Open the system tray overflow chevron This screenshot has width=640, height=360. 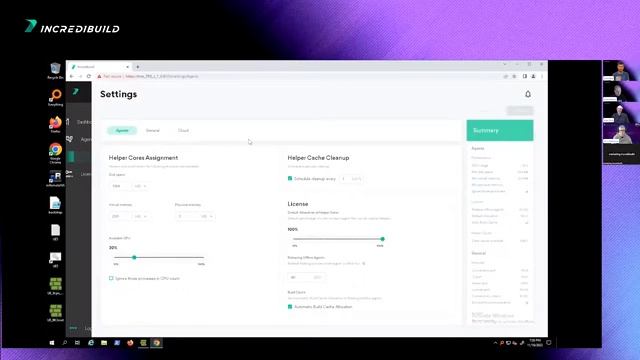click(x=495, y=343)
